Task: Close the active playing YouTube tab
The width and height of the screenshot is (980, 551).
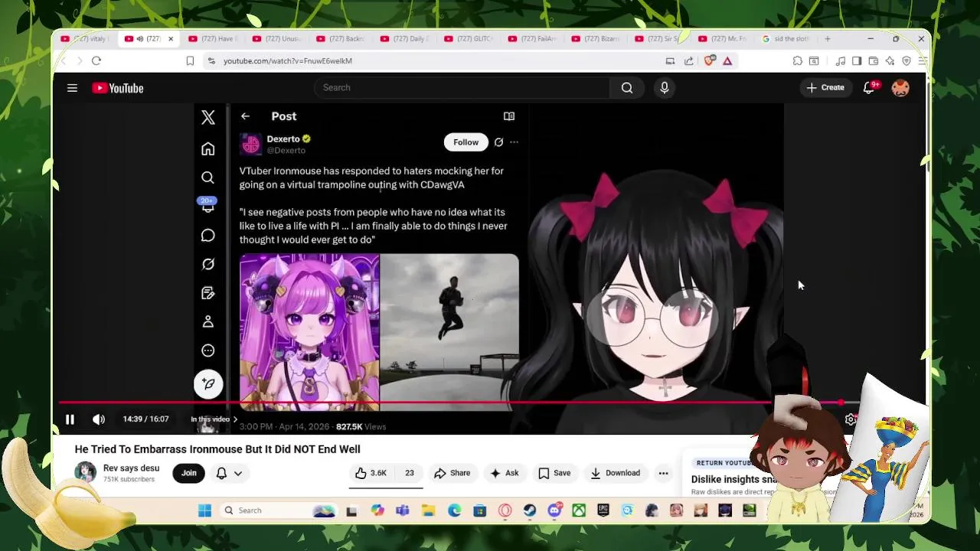Action: tap(171, 39)
